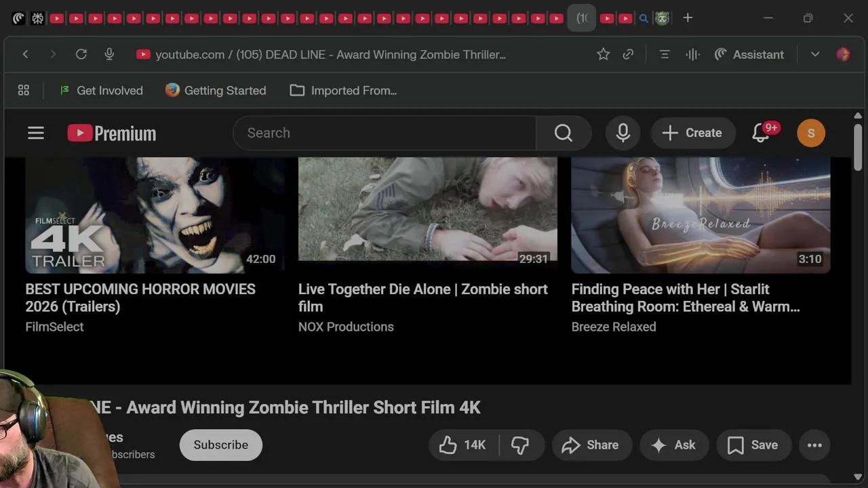Go back using browser back arrow

point(25,54)
